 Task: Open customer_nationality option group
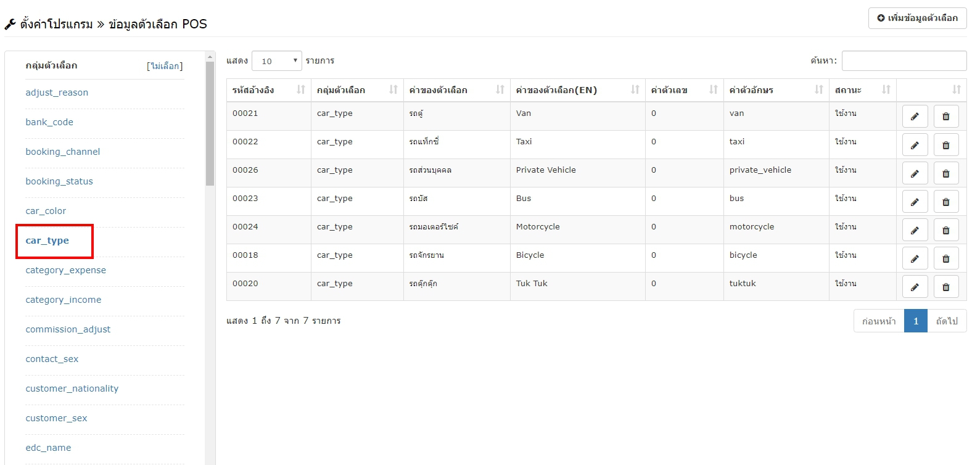pyautogui.click(x=72, y=389)
